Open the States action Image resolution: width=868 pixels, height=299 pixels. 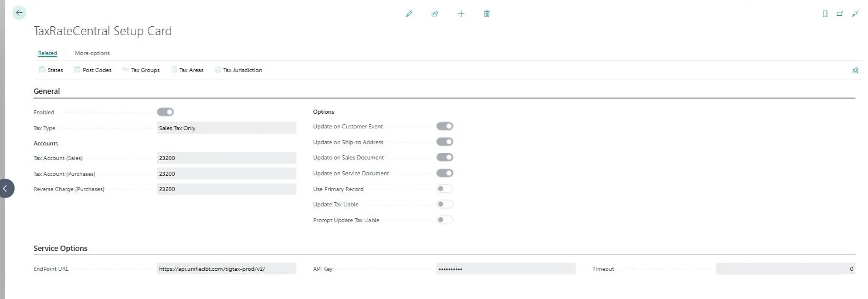(51, 70)
